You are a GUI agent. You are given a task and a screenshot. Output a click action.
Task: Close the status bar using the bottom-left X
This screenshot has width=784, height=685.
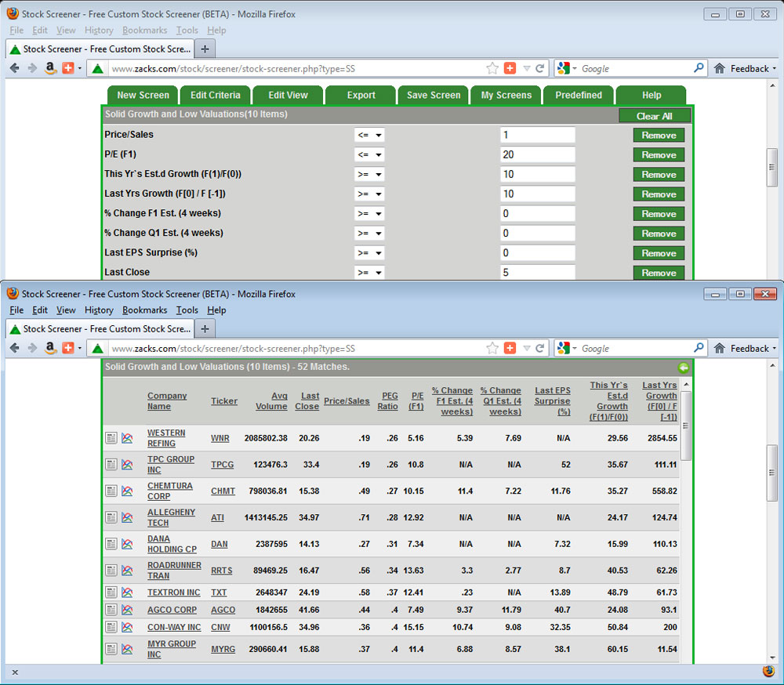[x=15, y=672]
